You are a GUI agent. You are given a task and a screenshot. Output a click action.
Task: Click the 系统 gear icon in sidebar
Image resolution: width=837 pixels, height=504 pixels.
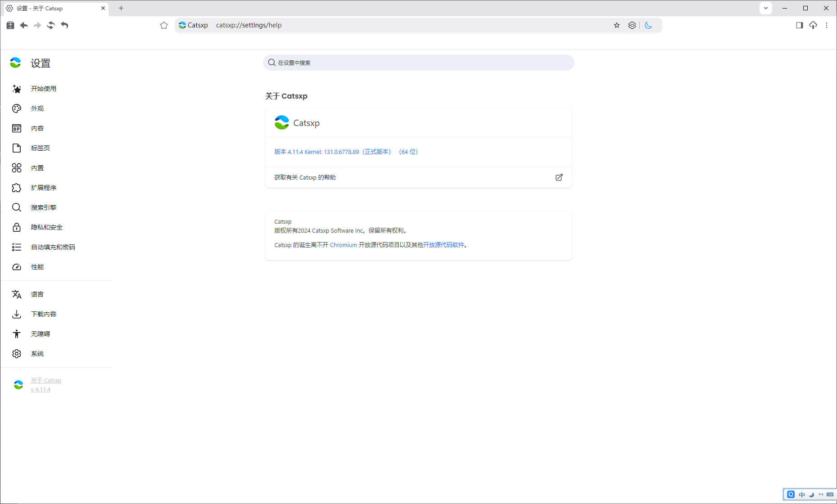coord(17,354)
